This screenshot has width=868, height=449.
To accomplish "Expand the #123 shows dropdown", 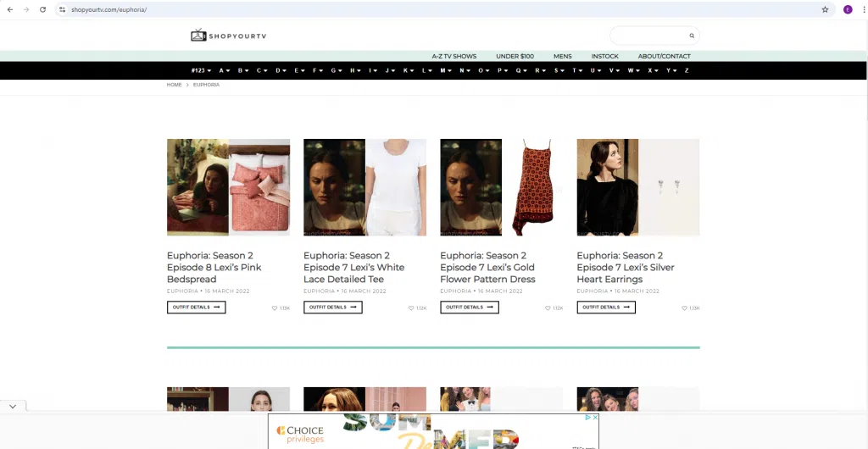I will tap(201, 71).
